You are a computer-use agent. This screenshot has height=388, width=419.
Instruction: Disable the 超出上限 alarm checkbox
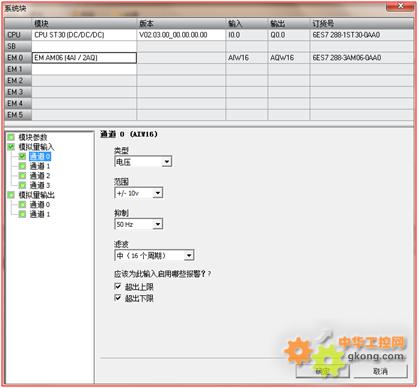pyautogui.click(x=118, y=286)
